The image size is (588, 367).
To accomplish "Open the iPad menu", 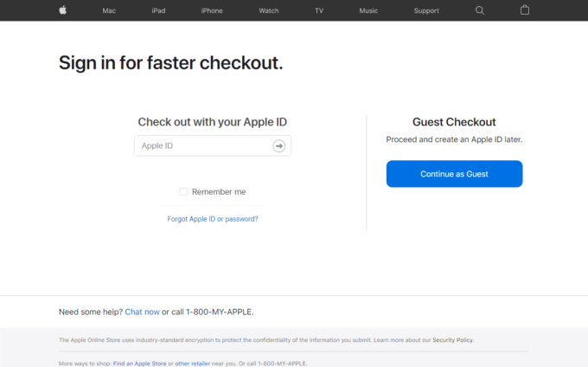I will [158, 11].
